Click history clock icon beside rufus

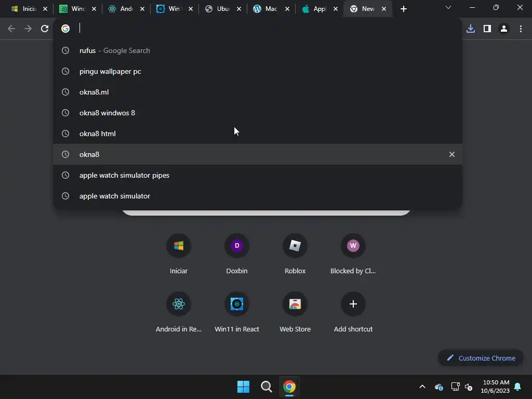65,50
